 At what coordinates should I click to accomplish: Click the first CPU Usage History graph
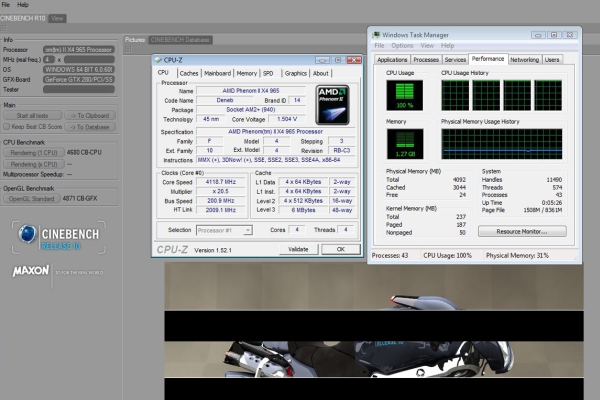(x=456, y=95)
